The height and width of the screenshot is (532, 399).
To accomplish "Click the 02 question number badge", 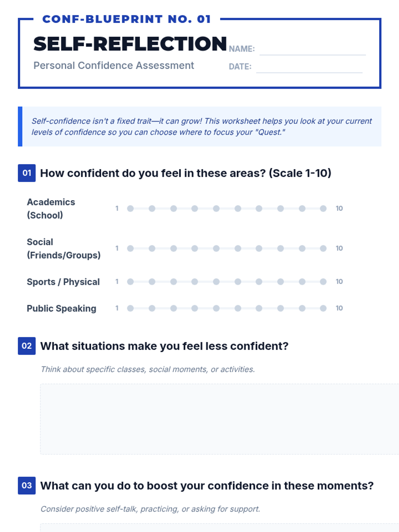I will coord(27,346).
